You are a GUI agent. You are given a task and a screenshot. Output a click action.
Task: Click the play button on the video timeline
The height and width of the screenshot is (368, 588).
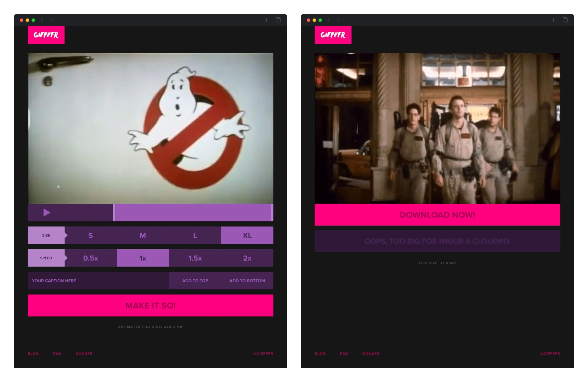[47, 213]
